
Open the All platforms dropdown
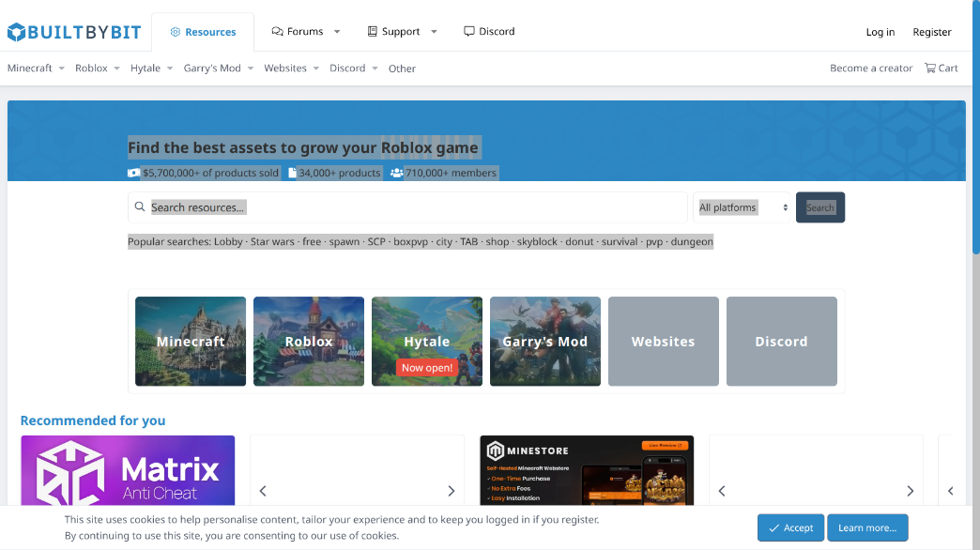(x=742, y=206)
